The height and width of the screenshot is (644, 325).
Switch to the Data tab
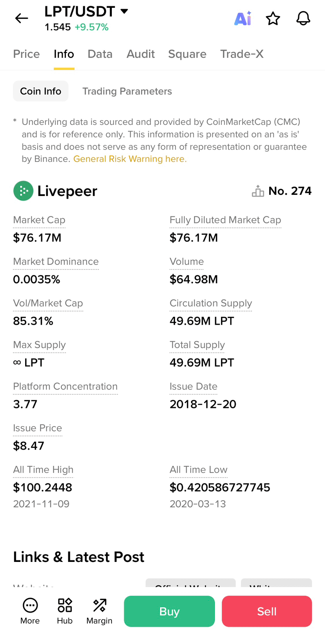click(100, 54)
